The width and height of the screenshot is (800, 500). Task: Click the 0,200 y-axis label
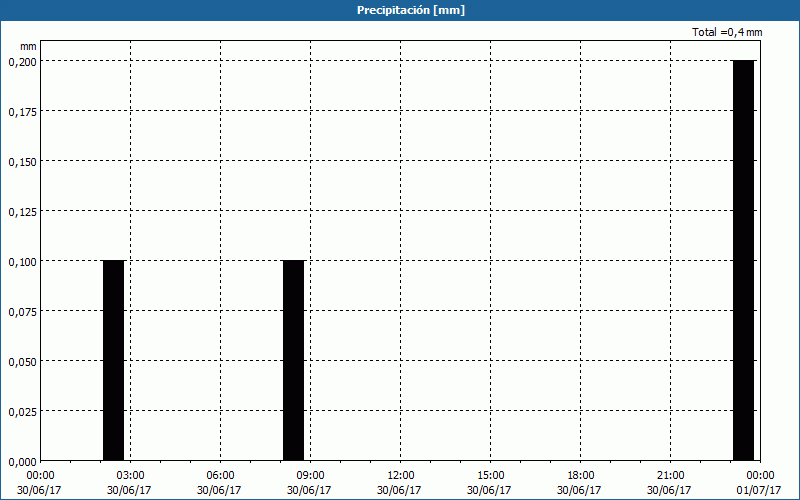click(x=22, y=61)
